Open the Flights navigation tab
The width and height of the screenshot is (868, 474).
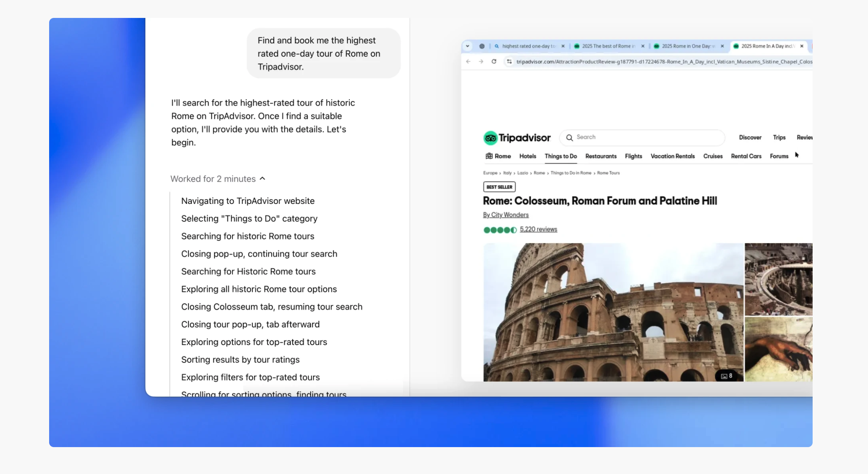(x=633, y=156)
